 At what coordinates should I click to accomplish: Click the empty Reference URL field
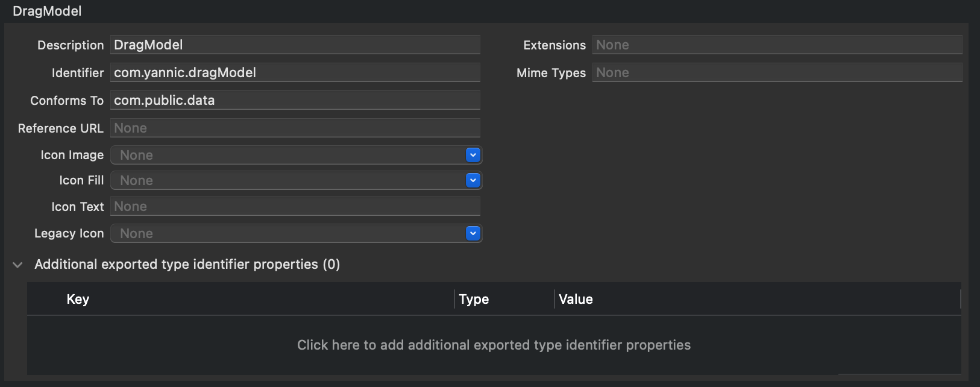pyautogui.click(x=295, y=128)
